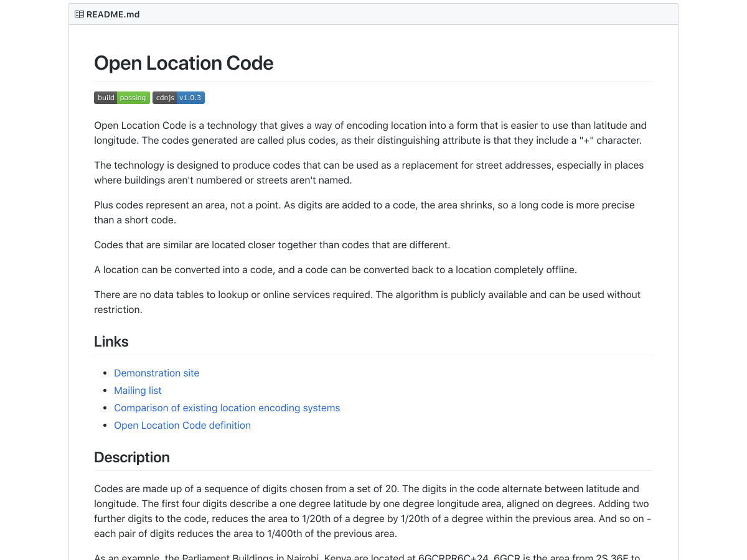Image resolution: width=747 pixels, height=560 pixels.
Task: Open the Mailing list link
Action: pos(138,391)
